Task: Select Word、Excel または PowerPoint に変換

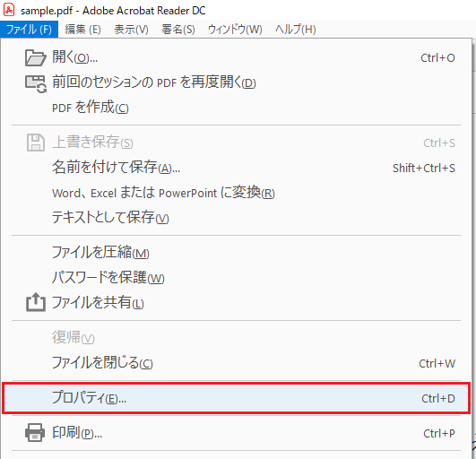Action: 236,193
